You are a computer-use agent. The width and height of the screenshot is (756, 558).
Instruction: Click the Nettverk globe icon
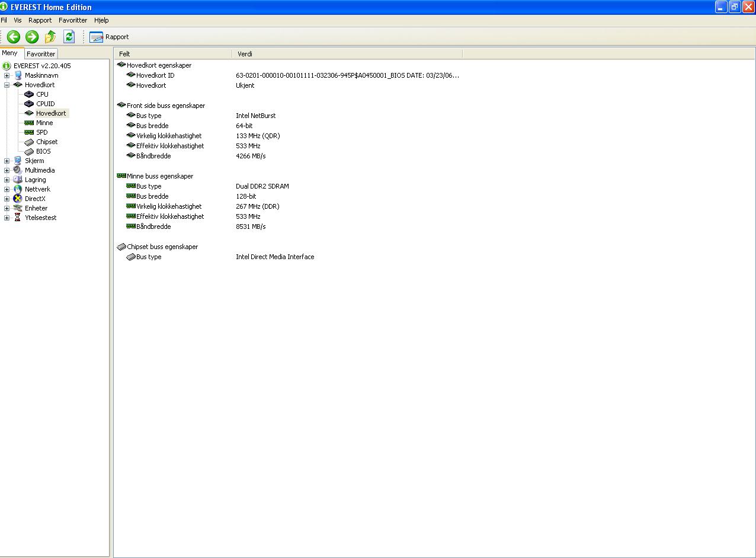click(x=18, y=189)
